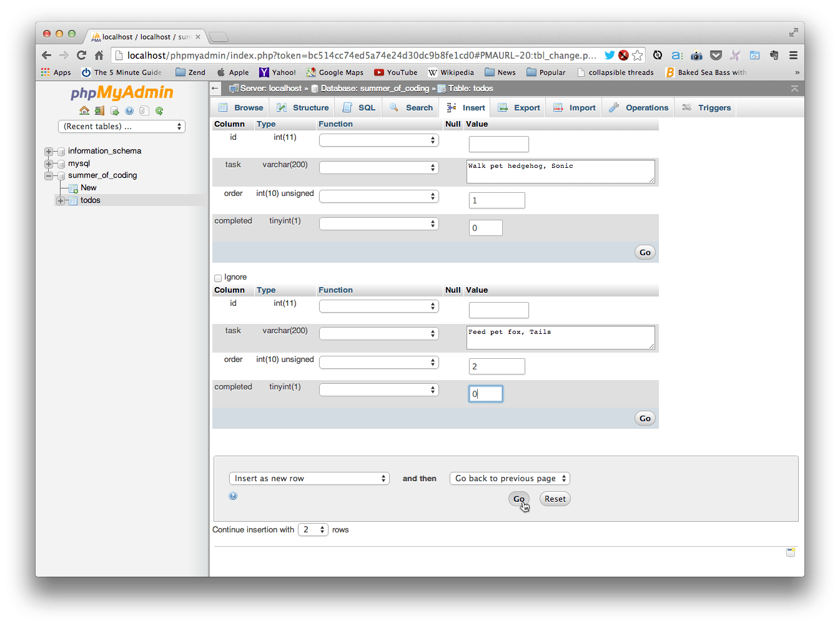Switch to the Operations tab

tap(638, 107)
